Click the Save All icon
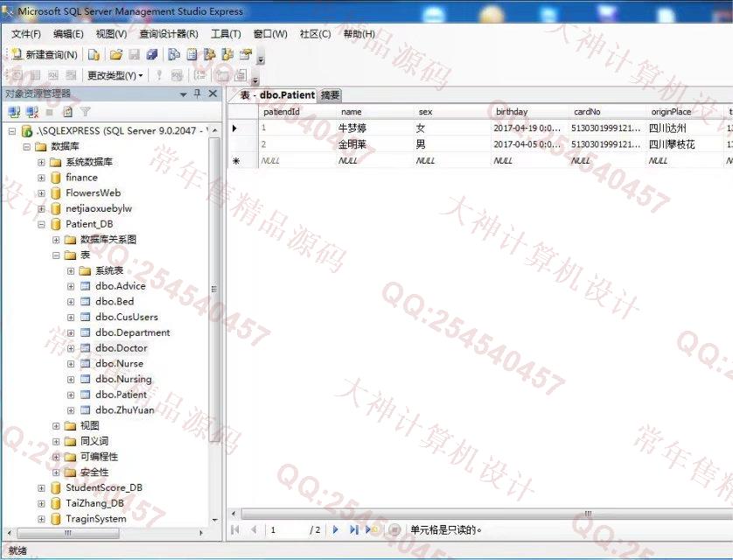The image size is (733, 560). coord(151,55)
